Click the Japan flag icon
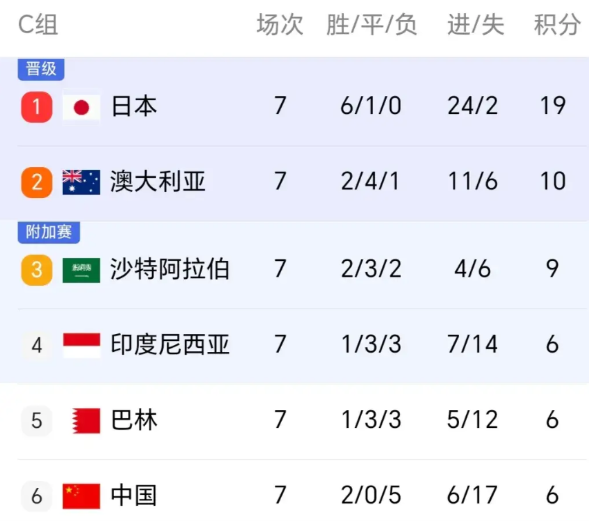The width and height of the screenshot is (589, 521). (x=82, y=107)
